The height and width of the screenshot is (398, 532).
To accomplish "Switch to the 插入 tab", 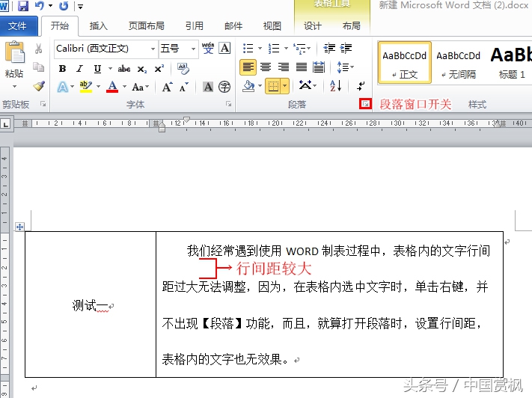I will coord(98,25).
